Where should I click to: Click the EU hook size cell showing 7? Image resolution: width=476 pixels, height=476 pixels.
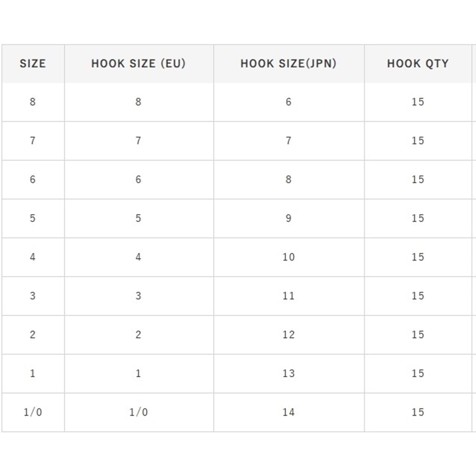[138, 141]
